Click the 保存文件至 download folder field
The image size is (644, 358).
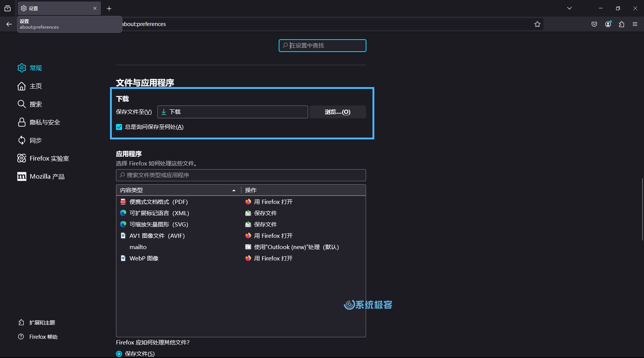(233, 112)
